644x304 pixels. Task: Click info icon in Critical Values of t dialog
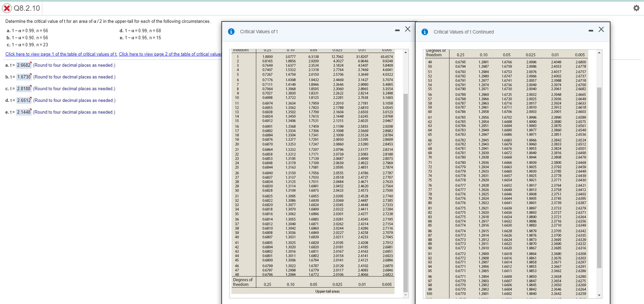pos(231,32)
